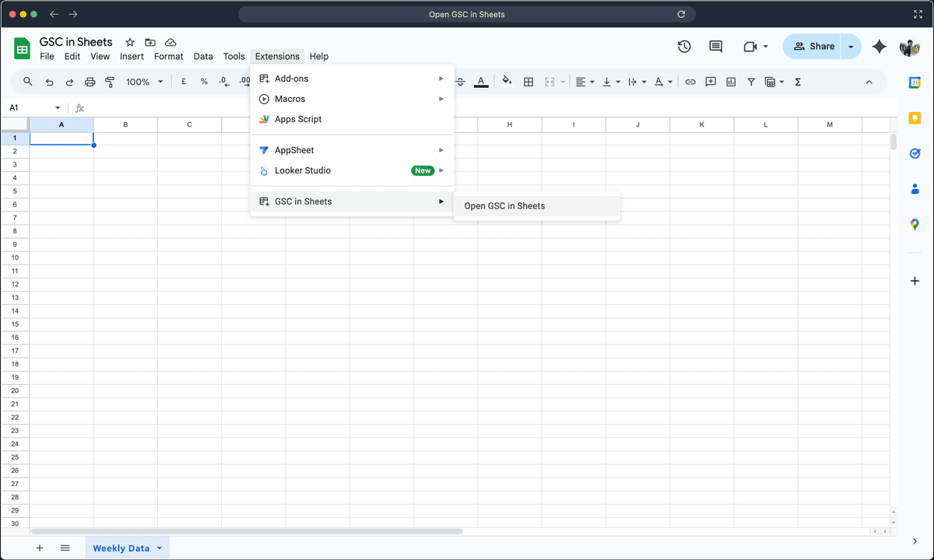Click the insert link icon
The width and height of the screenshot is (934, 560).
pyautogui.click(x=690, y=82)
